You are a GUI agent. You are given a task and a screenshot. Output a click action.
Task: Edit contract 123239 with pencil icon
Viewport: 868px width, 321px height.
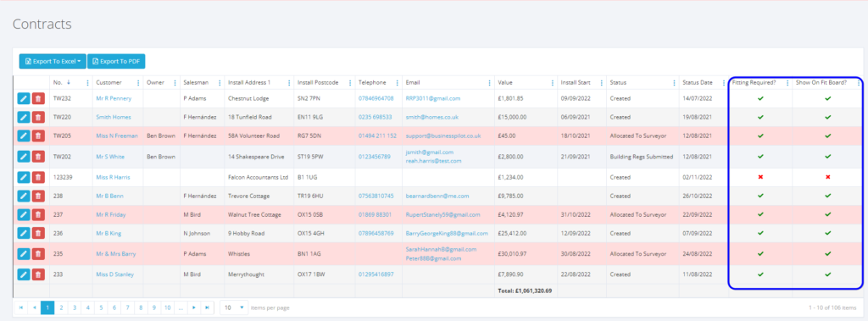click(x=23, y=178)
